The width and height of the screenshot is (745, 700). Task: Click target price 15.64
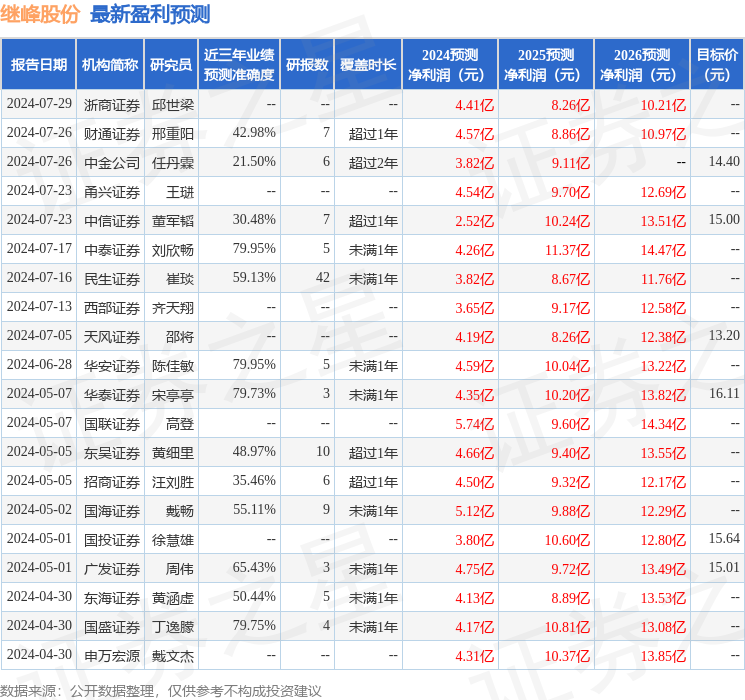tap(724, 538)
